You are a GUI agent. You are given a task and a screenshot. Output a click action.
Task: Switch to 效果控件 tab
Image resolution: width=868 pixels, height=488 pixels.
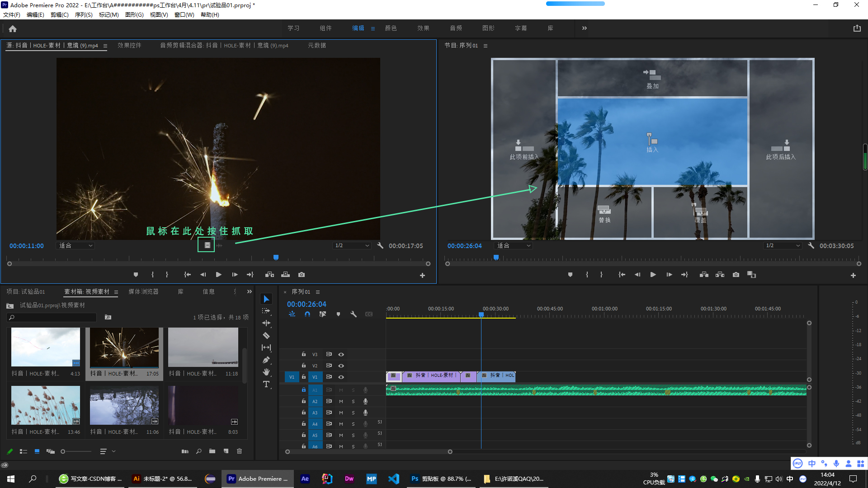[129, 45]
